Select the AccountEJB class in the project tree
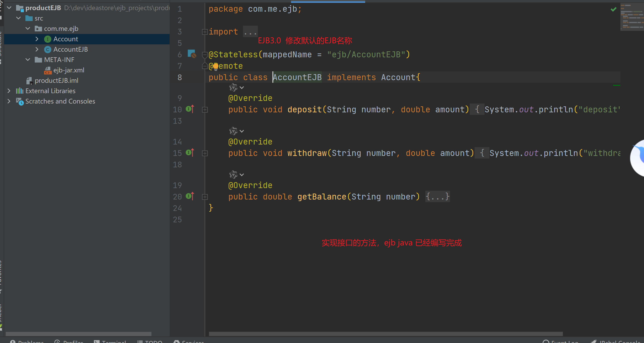This screenshot has height=343, width=644. pos(71,49)
